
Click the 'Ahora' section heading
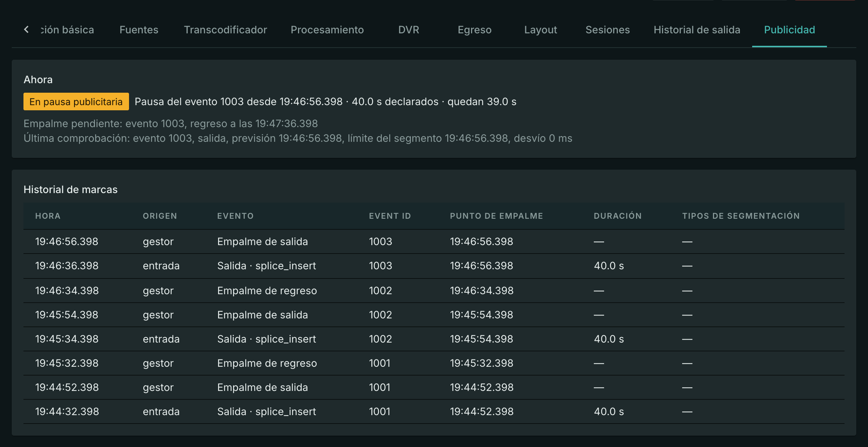(38, 80)
